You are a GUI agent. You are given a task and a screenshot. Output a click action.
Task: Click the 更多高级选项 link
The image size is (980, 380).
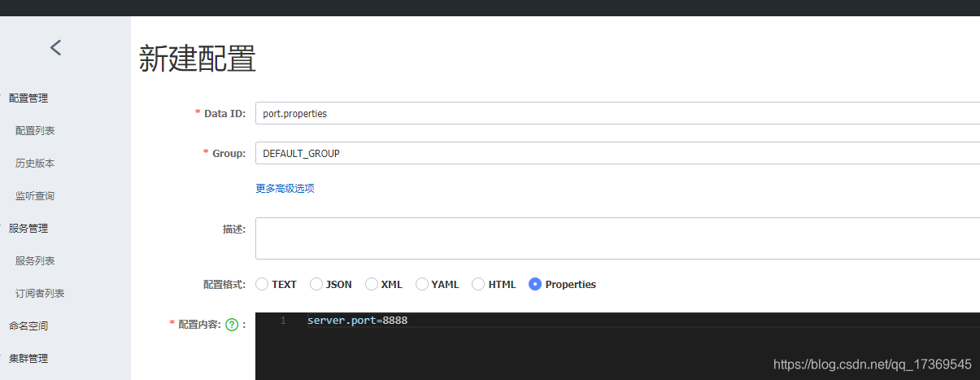285,188
